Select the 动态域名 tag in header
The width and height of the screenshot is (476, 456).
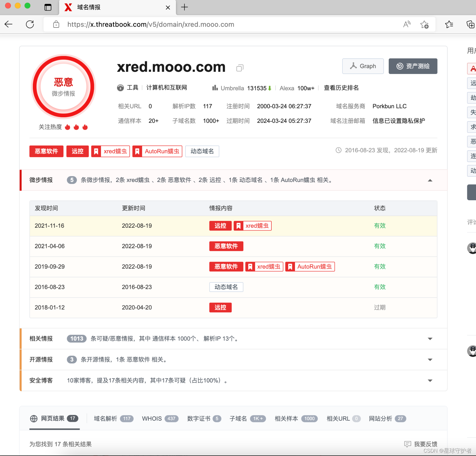(x=202, y=151)
